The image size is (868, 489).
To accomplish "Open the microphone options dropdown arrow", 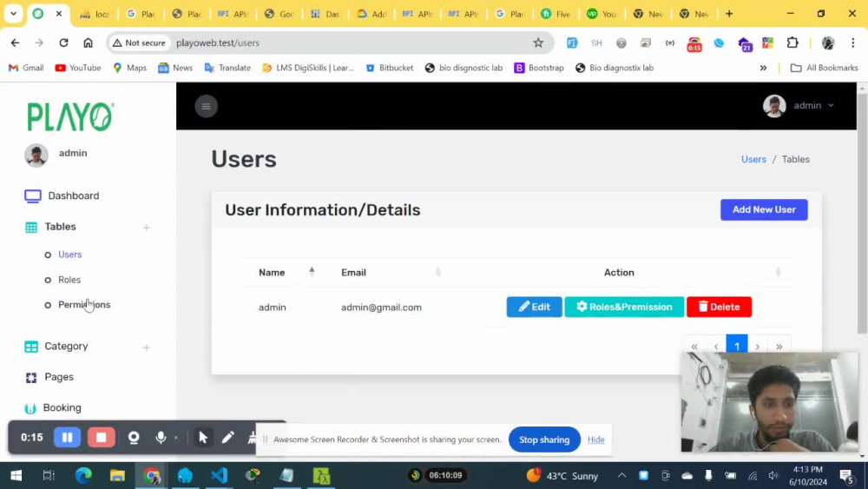I will tap(176, 438).
